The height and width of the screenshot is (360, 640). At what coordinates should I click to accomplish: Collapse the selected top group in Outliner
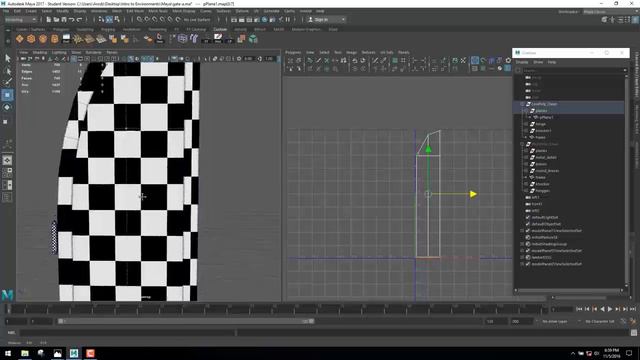[x=522, y=104]
